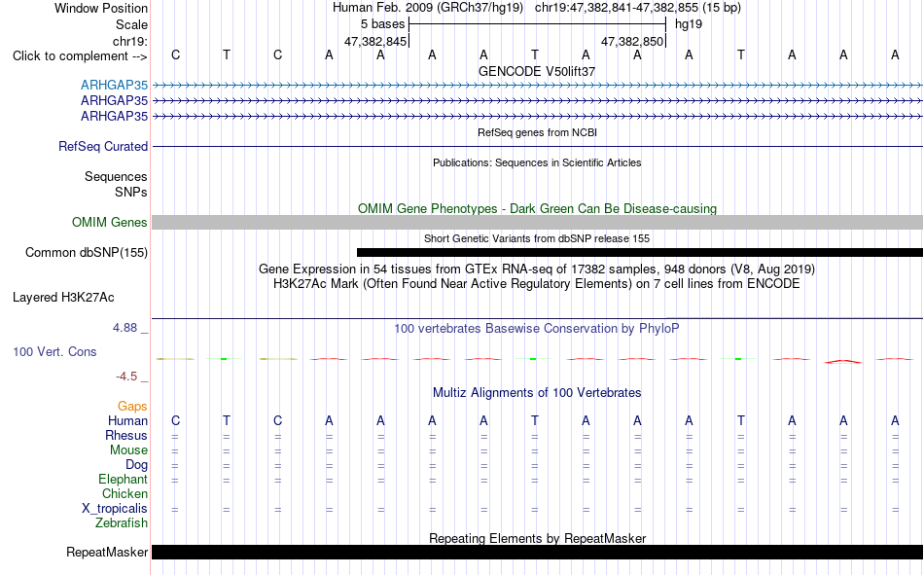This screenshot has height=575, width=924.
Task: Click the 'Common dbSNP(155)' label
Action: pos(86,252)
